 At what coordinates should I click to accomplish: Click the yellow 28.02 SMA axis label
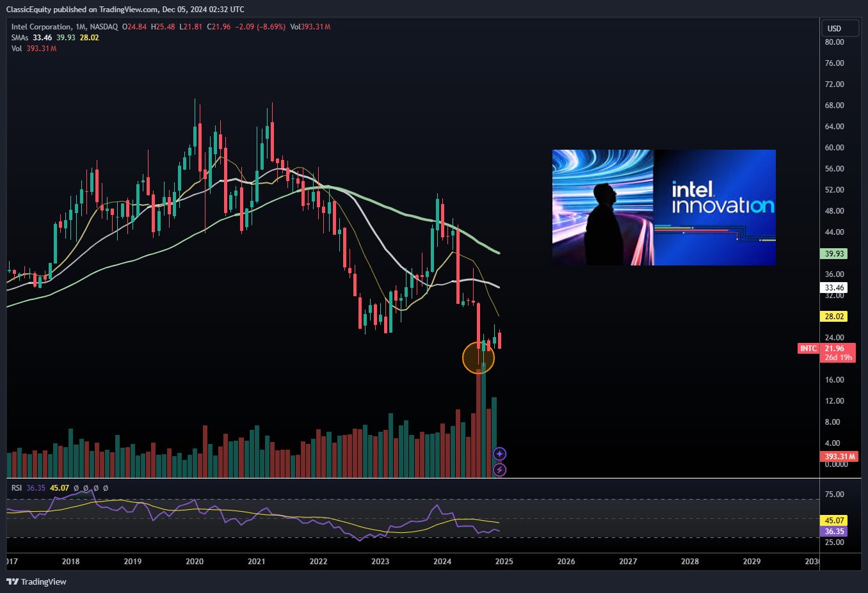(834, 317)
